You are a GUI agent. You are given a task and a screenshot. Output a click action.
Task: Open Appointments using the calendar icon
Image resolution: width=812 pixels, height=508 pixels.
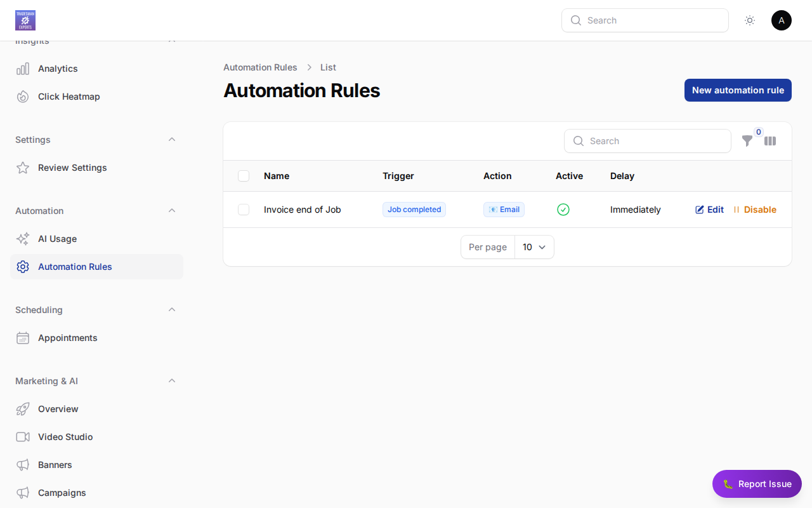tap(23, 338)
